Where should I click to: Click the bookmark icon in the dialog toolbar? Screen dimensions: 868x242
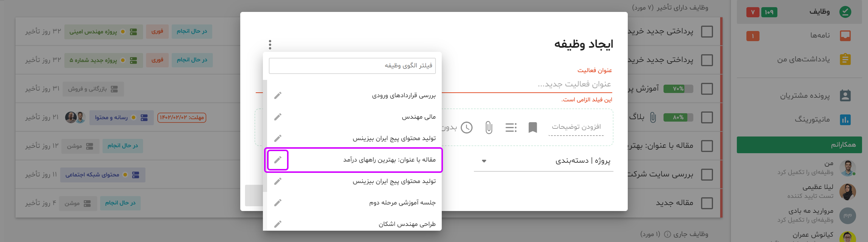coord(533,127)
